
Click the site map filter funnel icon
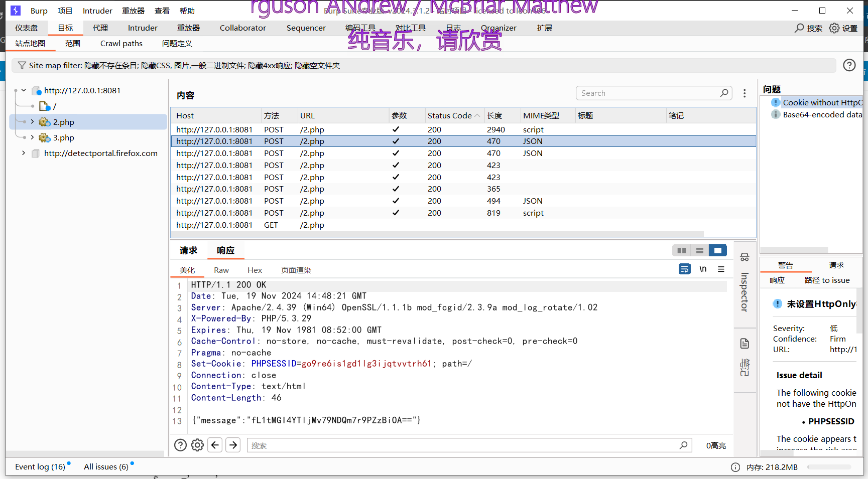click(x=22, y=66)
